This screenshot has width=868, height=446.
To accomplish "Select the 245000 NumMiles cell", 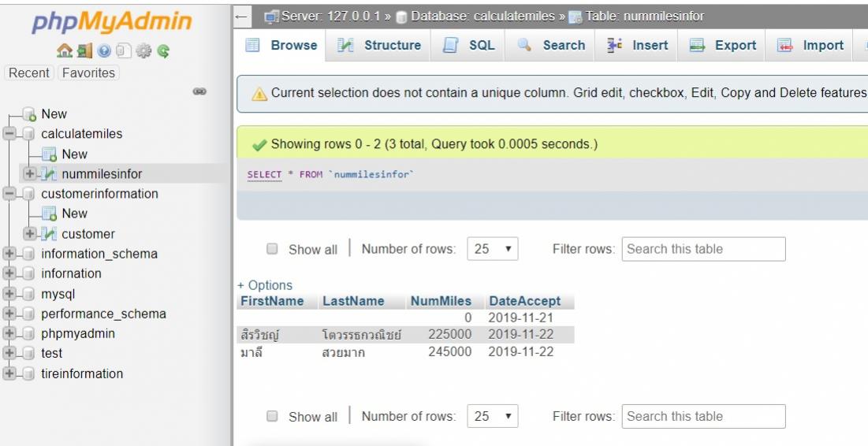I will (x=444, y=351).
